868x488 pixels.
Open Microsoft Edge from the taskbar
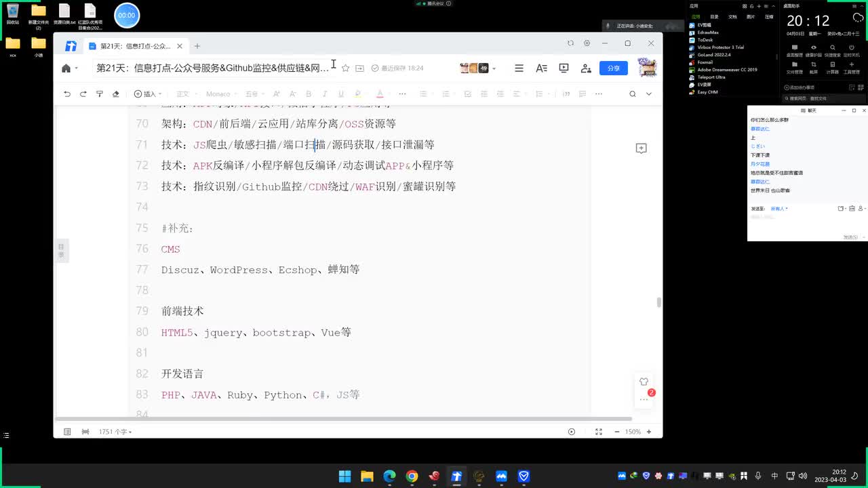(389, 476)
